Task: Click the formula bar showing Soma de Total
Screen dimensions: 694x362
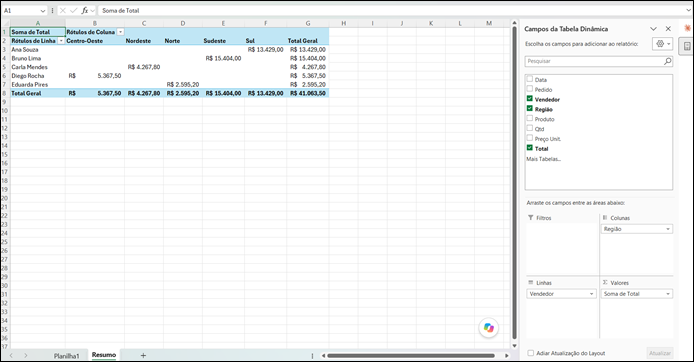Action: point(392,10)
